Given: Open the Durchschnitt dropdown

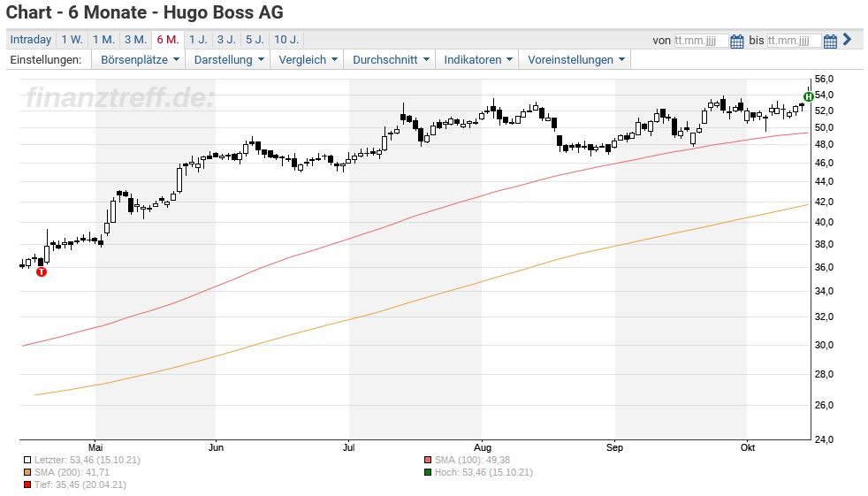Looking at the screenshot, I should 391,60.
